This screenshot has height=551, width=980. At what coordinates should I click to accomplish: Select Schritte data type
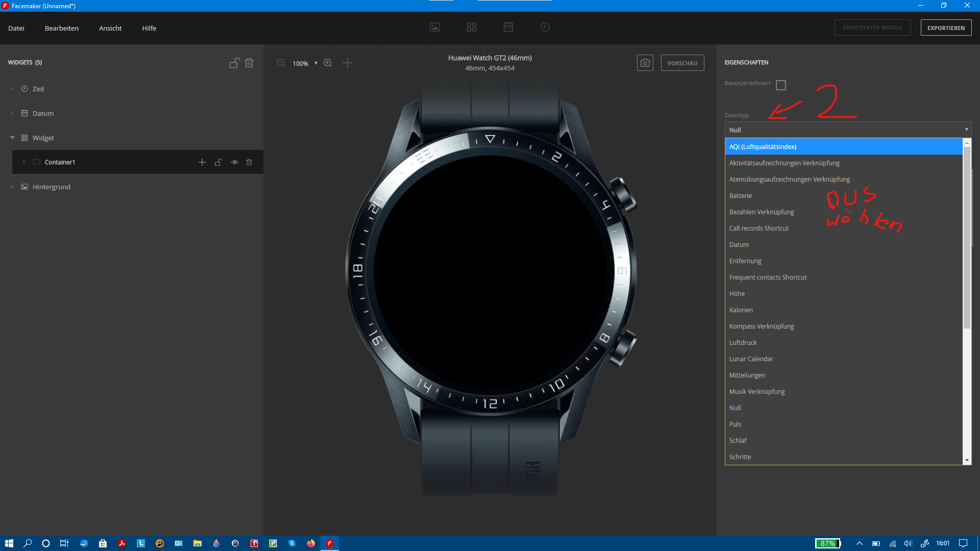click(x=844, y=457)
